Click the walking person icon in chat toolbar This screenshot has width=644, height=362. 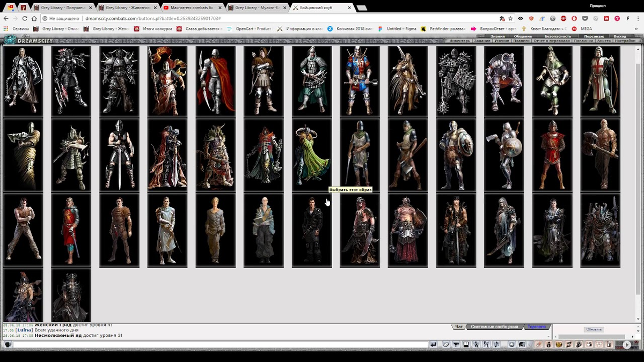[476, 345]
